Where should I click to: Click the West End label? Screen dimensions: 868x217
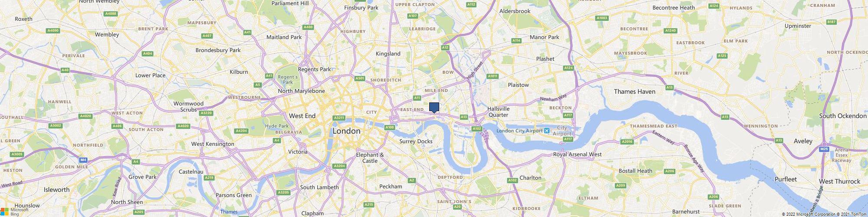302,116
